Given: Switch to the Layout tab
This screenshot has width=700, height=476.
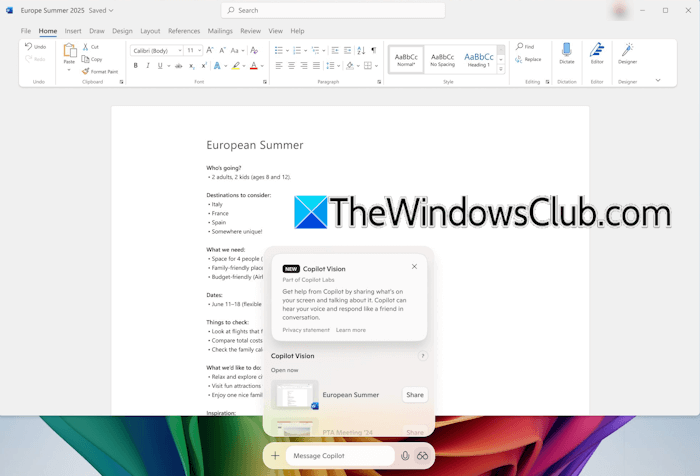Looking at the screenshot, I should click(x=150, y=31).
